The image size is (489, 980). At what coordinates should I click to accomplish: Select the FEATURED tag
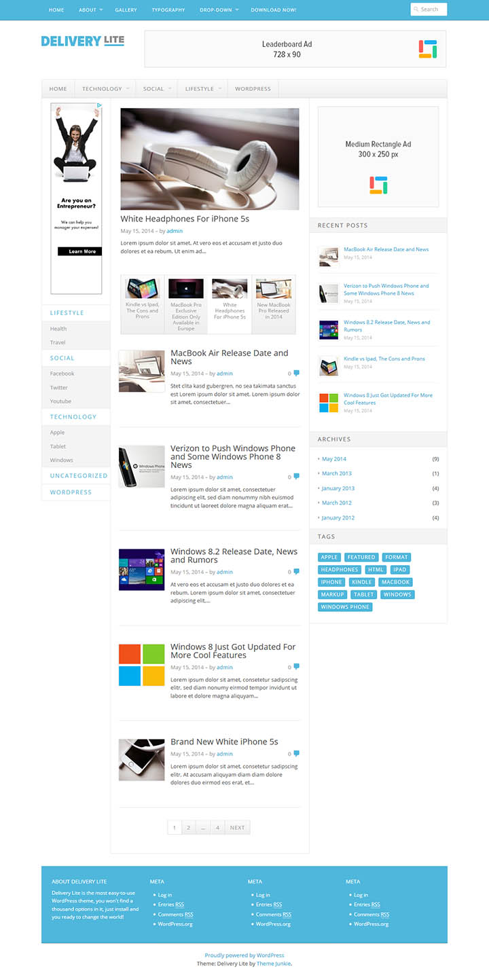361,558
